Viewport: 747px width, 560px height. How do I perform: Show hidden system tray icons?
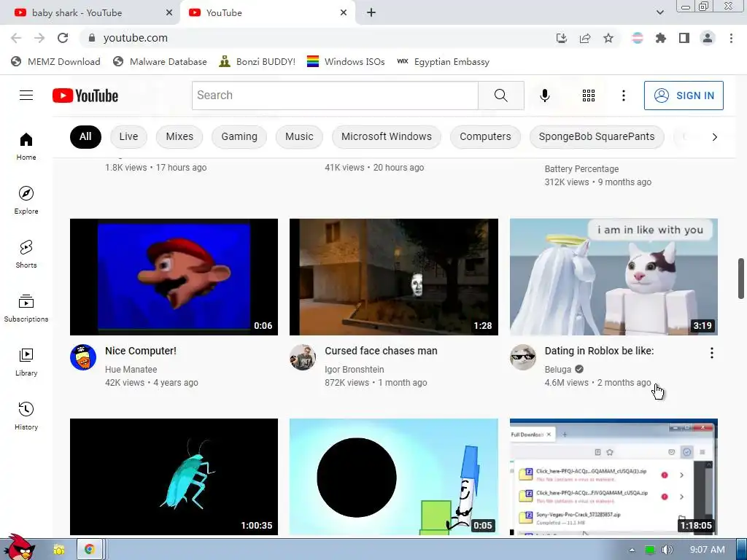pos(632,550)
